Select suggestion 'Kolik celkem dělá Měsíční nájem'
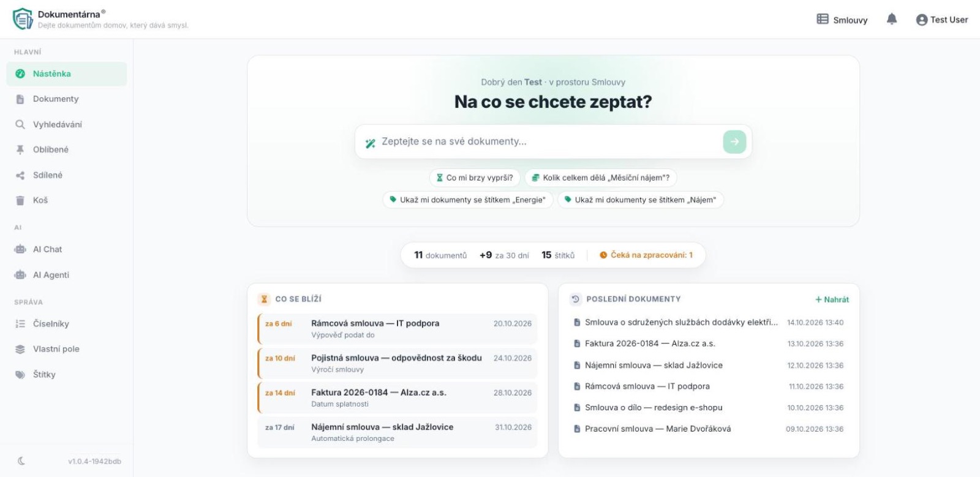 pyautogui.click(x=601, y=178)
